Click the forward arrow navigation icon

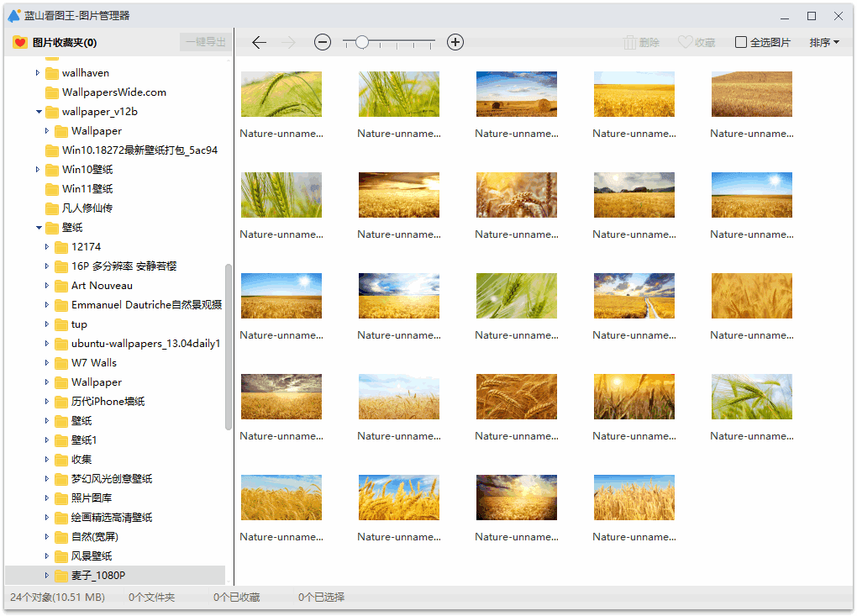(x=289, y=42)
